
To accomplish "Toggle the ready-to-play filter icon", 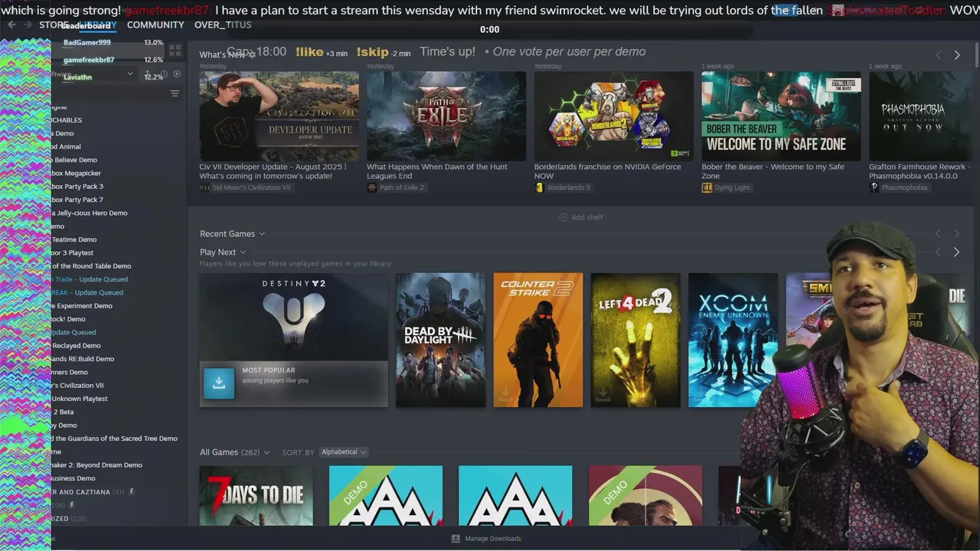I will point(178,73).
